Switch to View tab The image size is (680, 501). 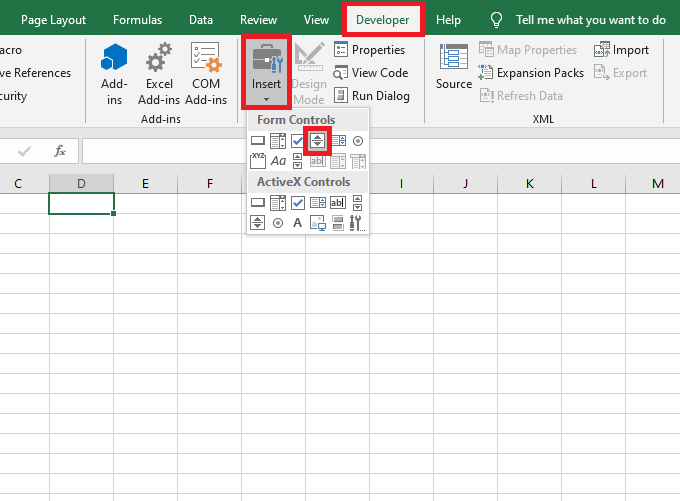[x=316, y=20]
